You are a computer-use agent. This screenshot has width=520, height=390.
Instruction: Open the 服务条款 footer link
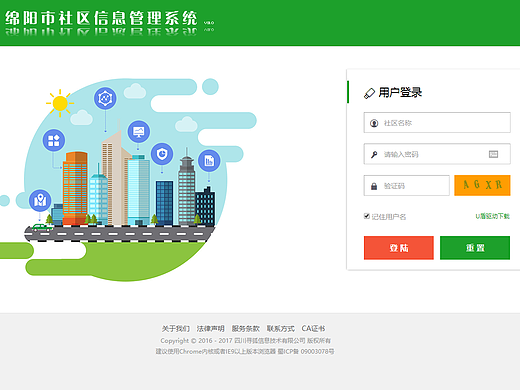tap(245, 329)
